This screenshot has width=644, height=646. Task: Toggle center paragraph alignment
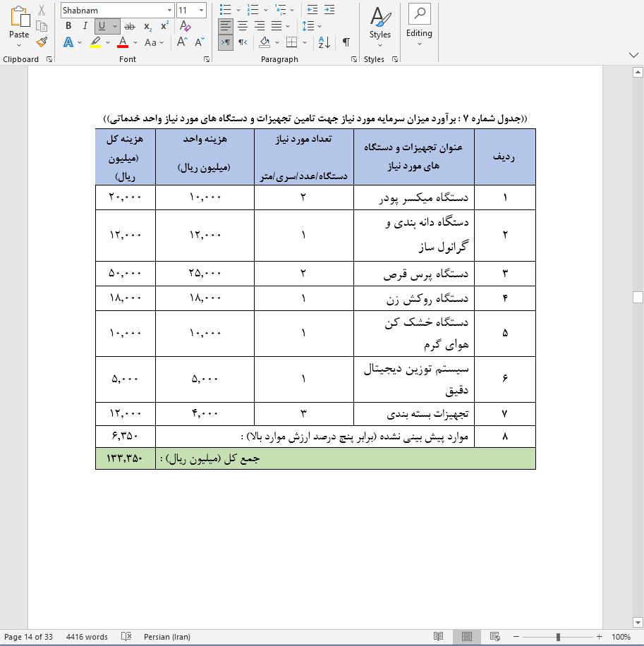click(x=242, y=25)
